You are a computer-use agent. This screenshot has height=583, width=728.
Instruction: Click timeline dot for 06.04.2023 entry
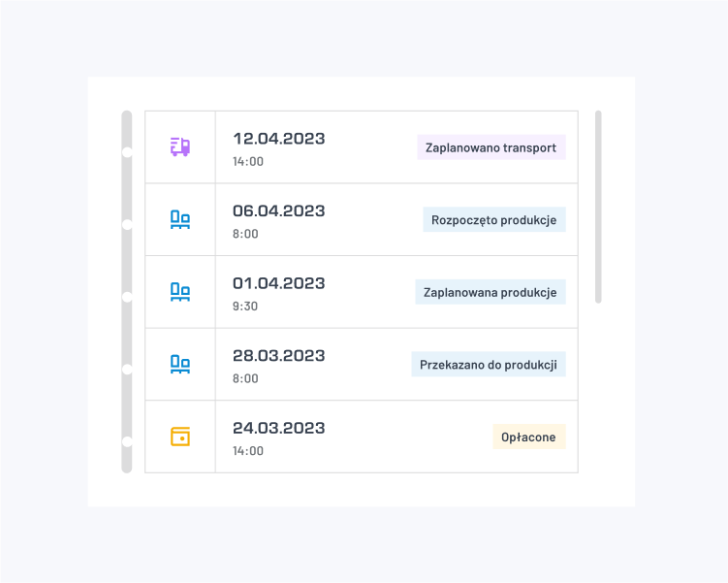pyautogui.click(x=127, y=224)
